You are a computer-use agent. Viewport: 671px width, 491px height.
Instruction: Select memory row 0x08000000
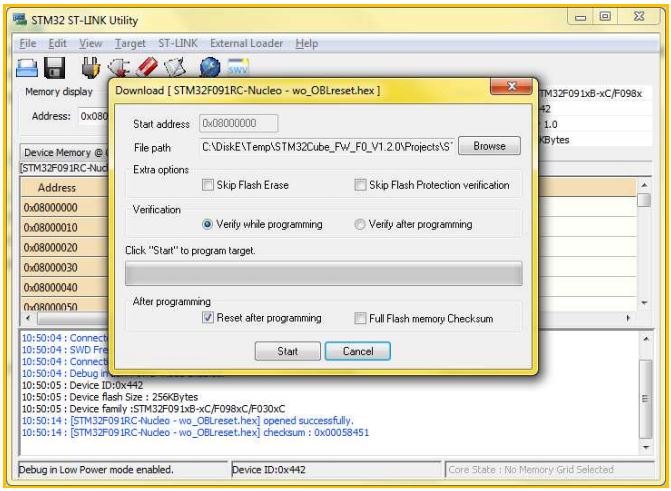[x=64, y=208]
